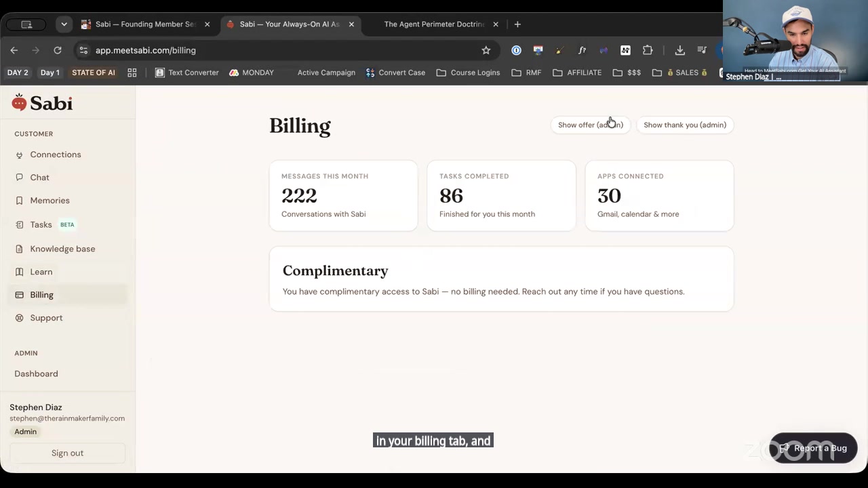Click the Learn open-book icon
This screenshot has height=488, width=868.
[x=19, y=272]
